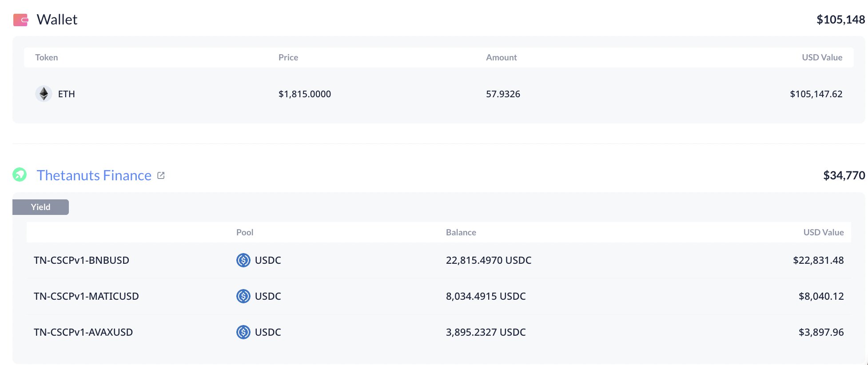Viewport: 868px width, 365px height.
Task: Click the ETH price $1,815.0000
Action: coord(305,94)
